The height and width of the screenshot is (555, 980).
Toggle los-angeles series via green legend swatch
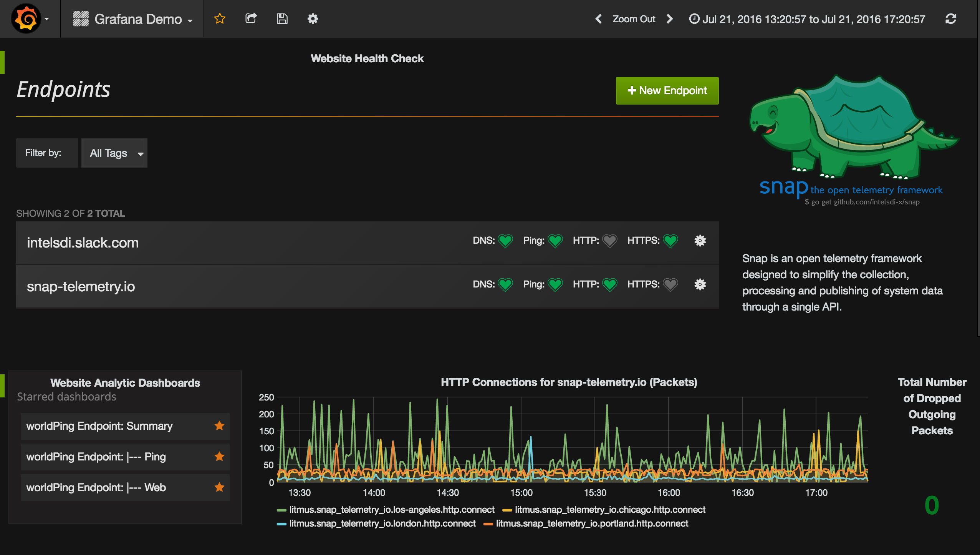point(281,510)
